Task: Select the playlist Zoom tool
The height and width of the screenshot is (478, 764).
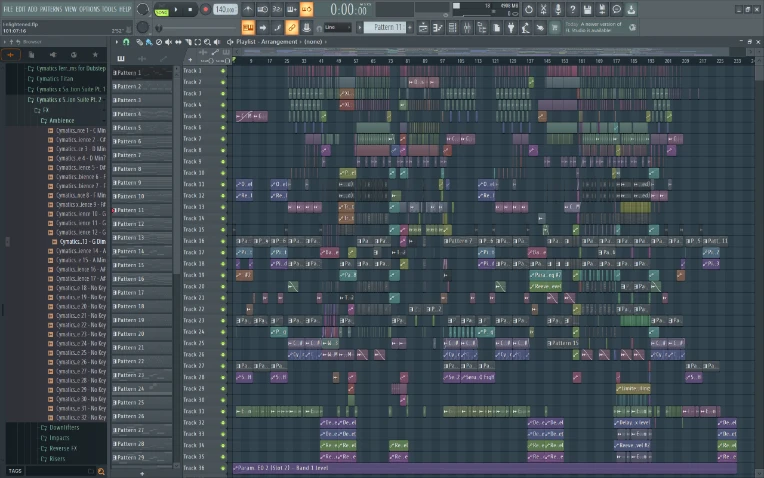Action: pos(208,42)
